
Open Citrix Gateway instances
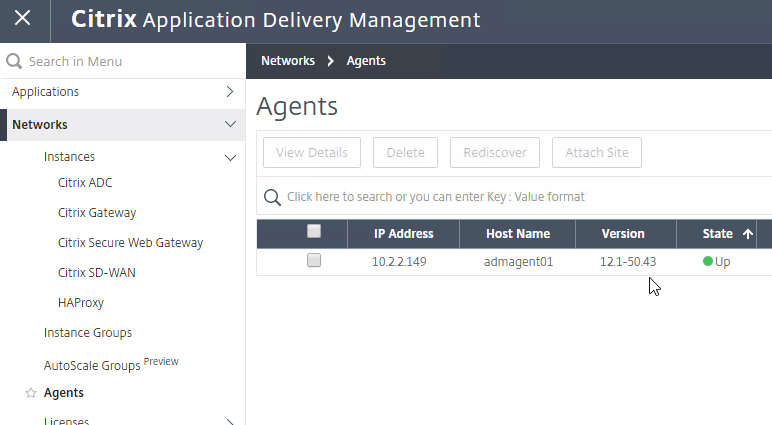point(97,213)
